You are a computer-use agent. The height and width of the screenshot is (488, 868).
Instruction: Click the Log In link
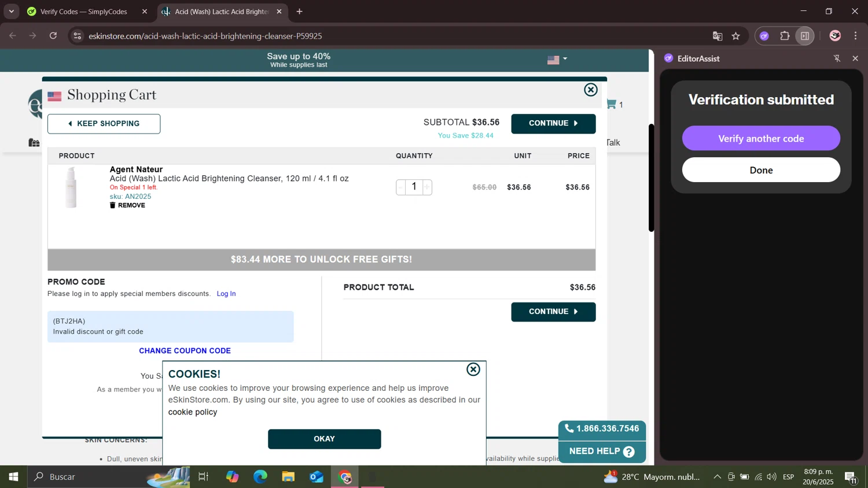click(226, 294)
